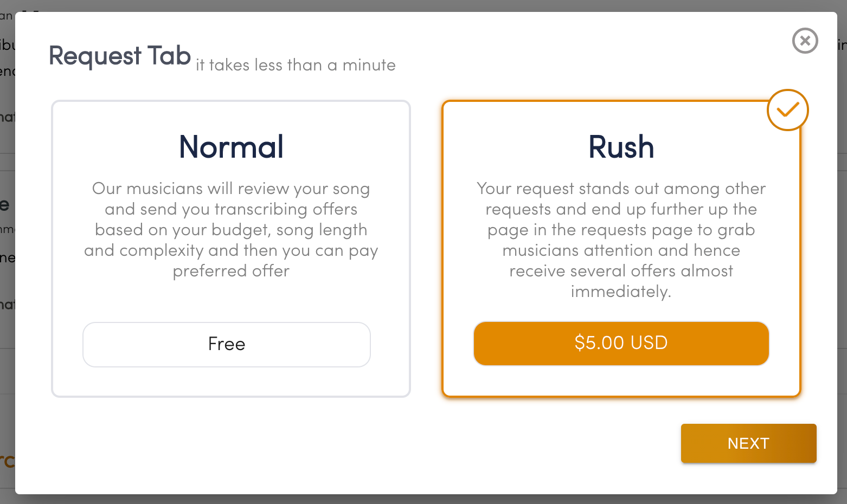Click the 'immediately.' text in Rush card
847x504 pixels.
click(621, 292)
